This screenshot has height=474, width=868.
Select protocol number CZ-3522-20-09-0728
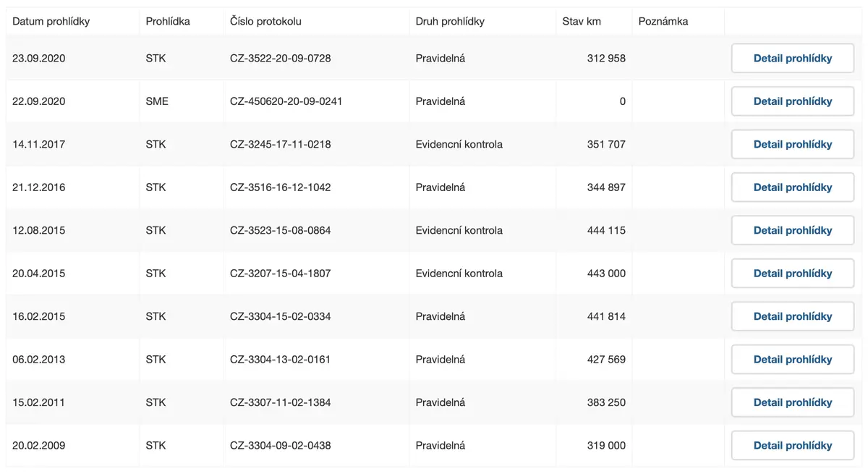(281, 59)
